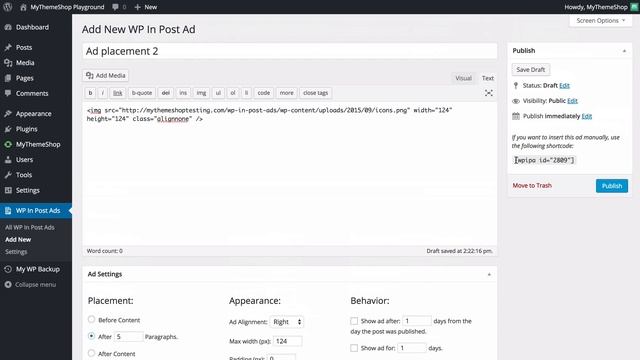640x360 pixels.
Task: Select the Before Content radio button
Action: pyautogui.click(x=91, y=319)
